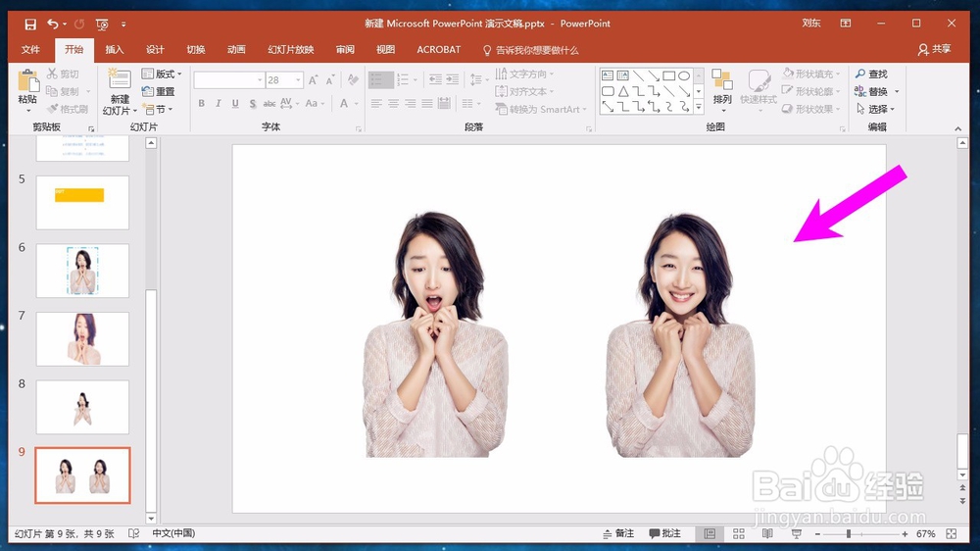Align text right
This screenshot has height=551, width=980.
click(410, 103)
